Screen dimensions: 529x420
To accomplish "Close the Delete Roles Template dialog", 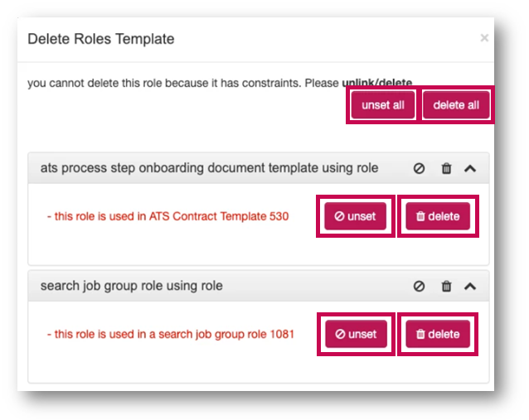I will click(484, 38).
